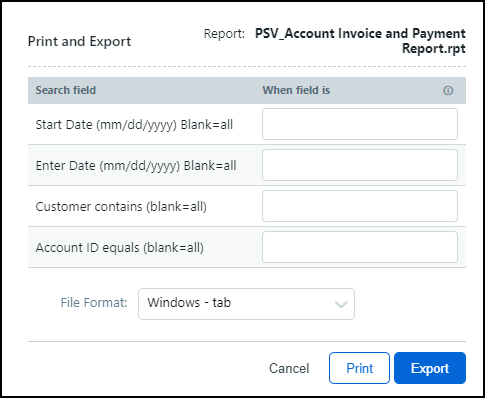Click the Customer contains (blank=all) label
The image size is (485, 398).
[x=121, y=207]
